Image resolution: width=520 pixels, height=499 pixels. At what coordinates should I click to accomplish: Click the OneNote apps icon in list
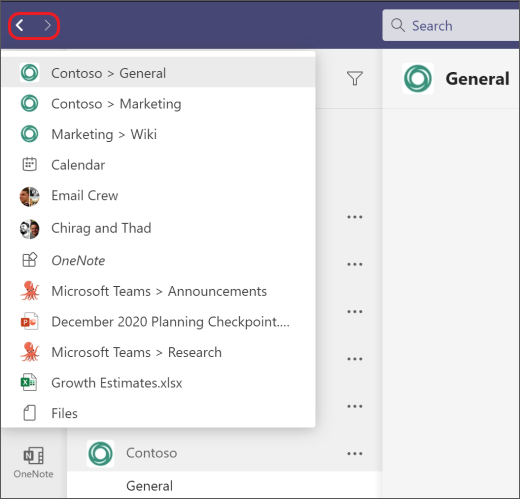pyautogui.click(x=29, y=260)
